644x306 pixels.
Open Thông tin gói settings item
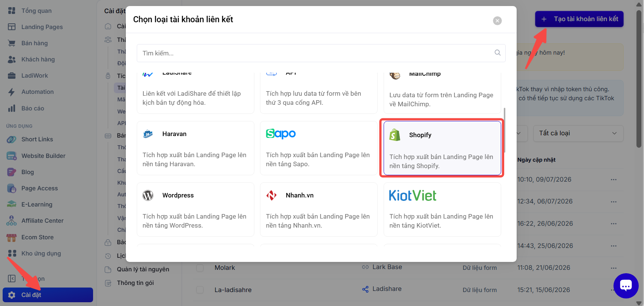point(135,283)
